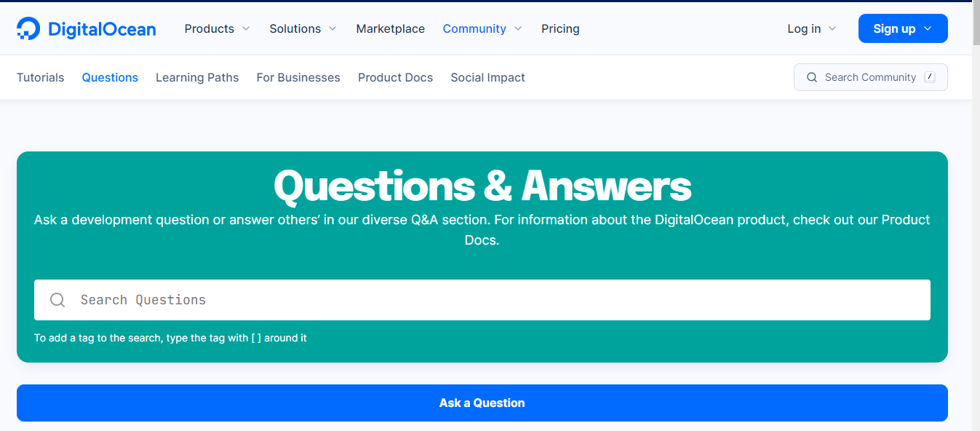
Task: Navigate to Product Docs in subnav
Action: pos(395,77)
